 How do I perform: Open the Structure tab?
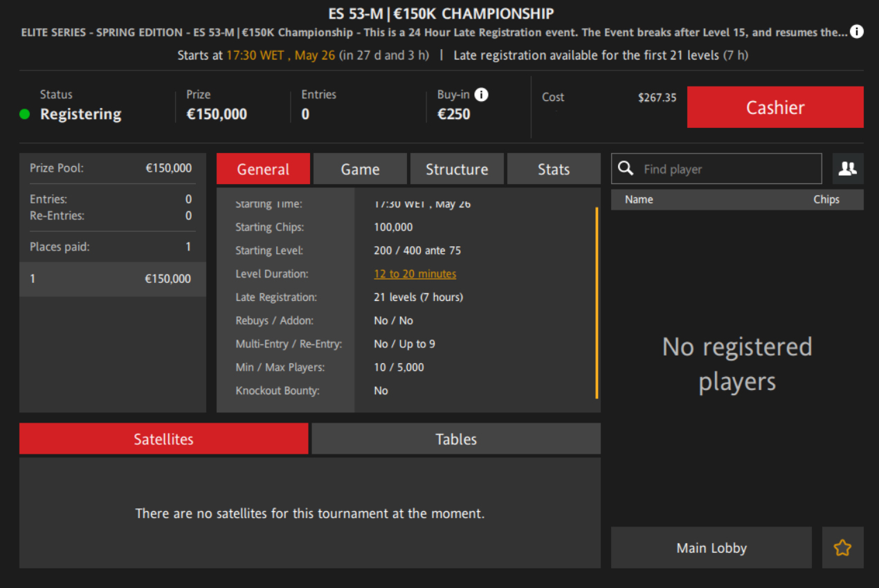(x=457, y=169)
